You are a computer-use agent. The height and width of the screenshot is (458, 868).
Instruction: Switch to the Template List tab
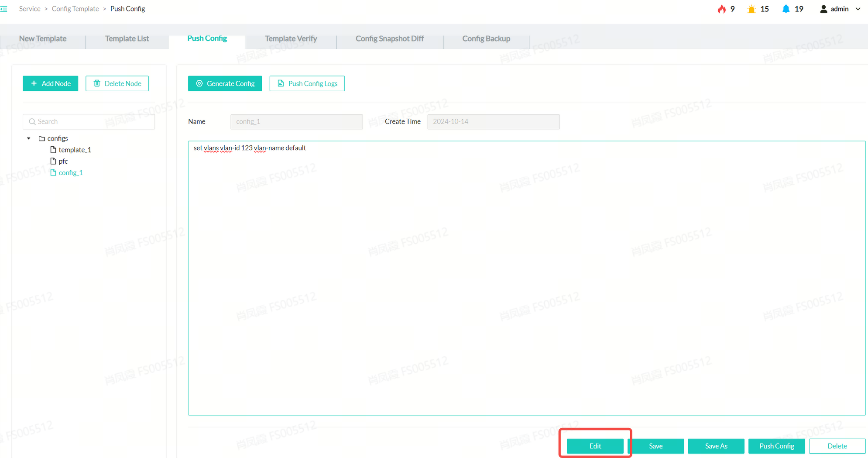pos(127,38)
